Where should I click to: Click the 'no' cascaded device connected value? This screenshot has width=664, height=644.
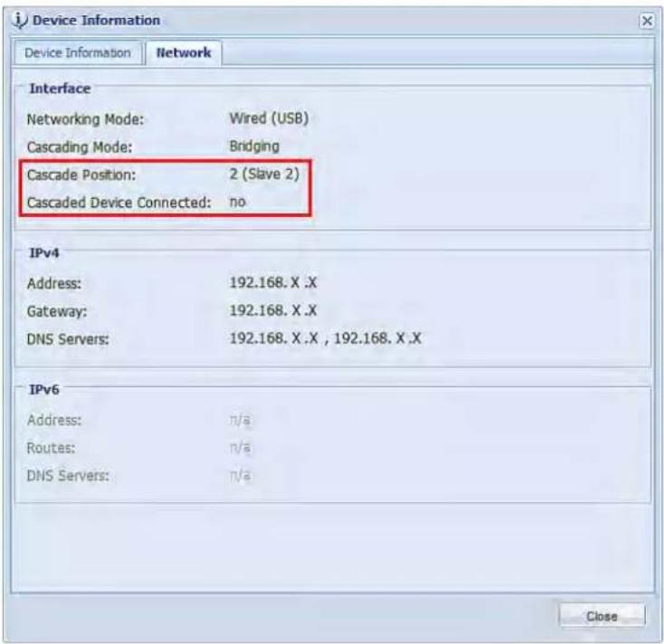point(238,202)
